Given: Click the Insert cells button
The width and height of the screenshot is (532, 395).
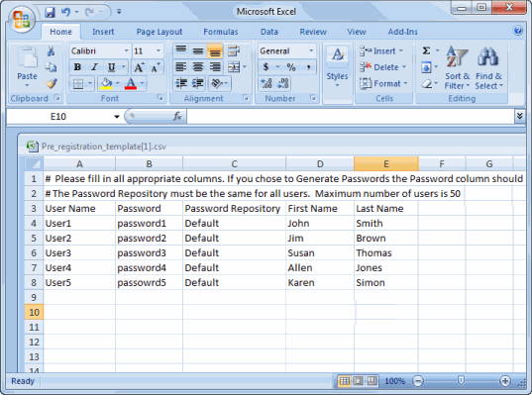Looking at the screenshot, I should pyautogui.click(x=381, y=50).
